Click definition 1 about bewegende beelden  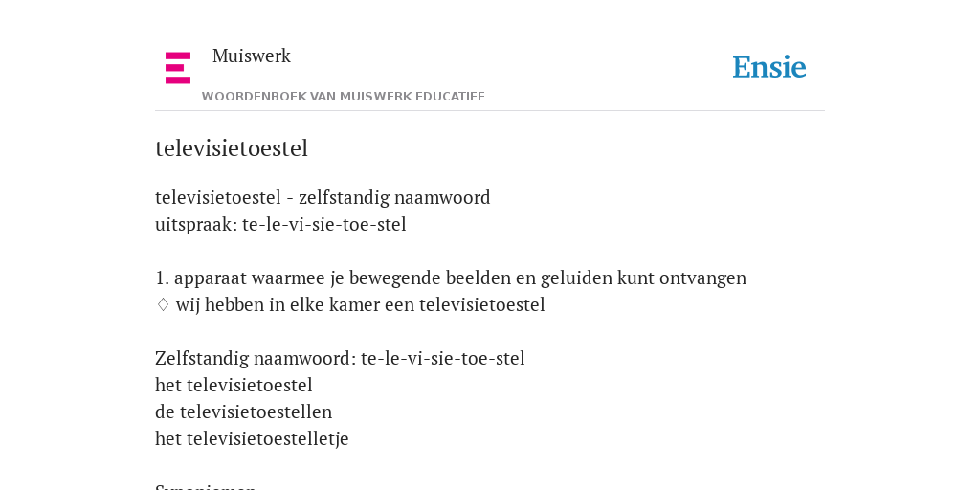tap(451, 278)
